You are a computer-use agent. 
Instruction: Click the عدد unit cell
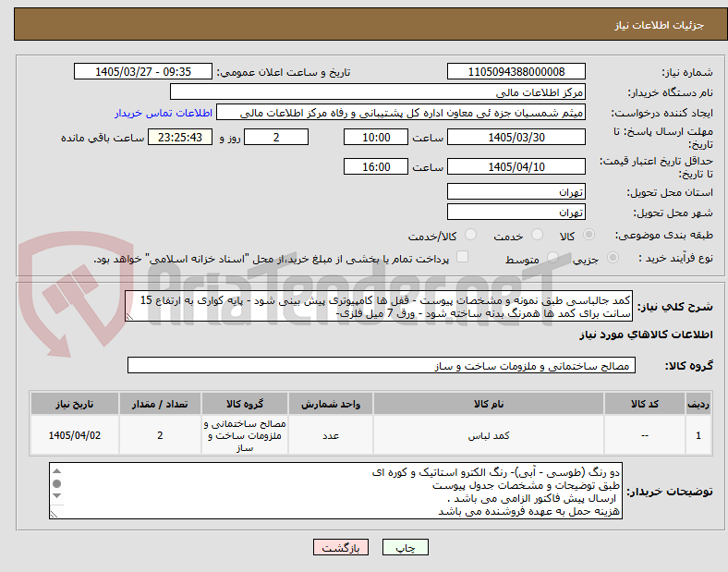(x=331, y=435)
